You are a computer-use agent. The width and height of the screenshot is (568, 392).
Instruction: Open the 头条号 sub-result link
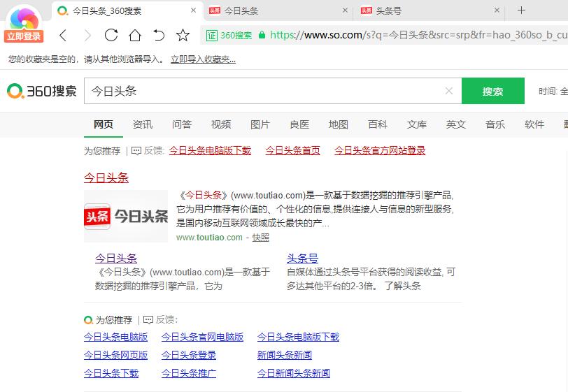tap(302, 259)
